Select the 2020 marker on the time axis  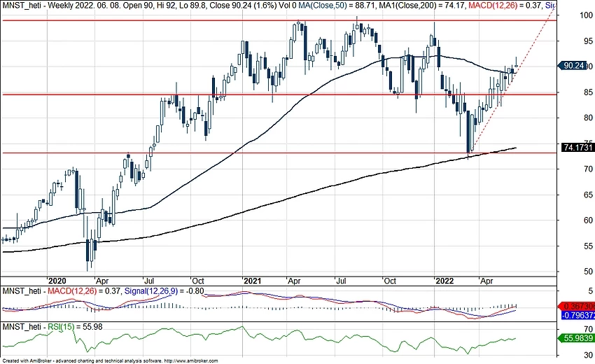point(57,277)
